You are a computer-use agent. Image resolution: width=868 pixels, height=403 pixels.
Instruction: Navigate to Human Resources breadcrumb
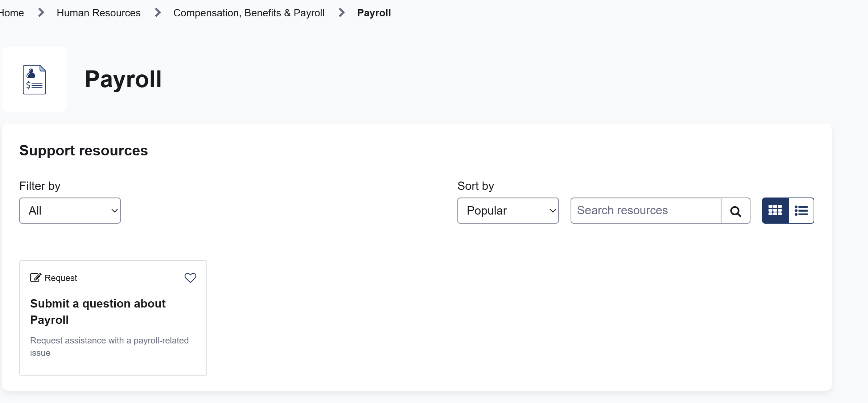point(99,13)
